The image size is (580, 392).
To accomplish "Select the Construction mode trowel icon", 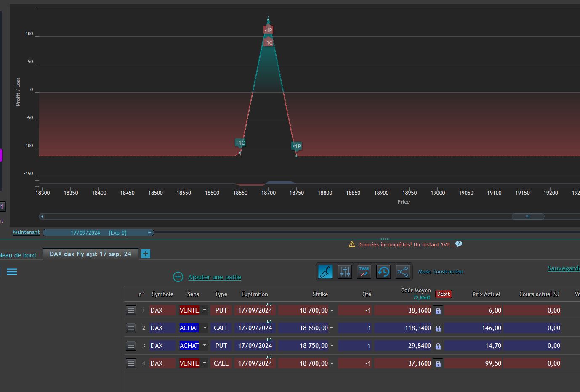I will coord(325,272).
